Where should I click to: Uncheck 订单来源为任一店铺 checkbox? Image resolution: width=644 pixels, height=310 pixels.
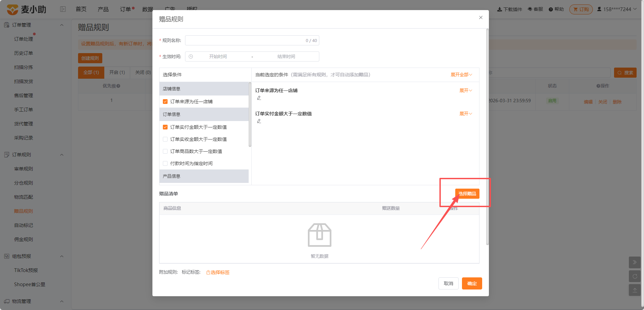[165, 102]
